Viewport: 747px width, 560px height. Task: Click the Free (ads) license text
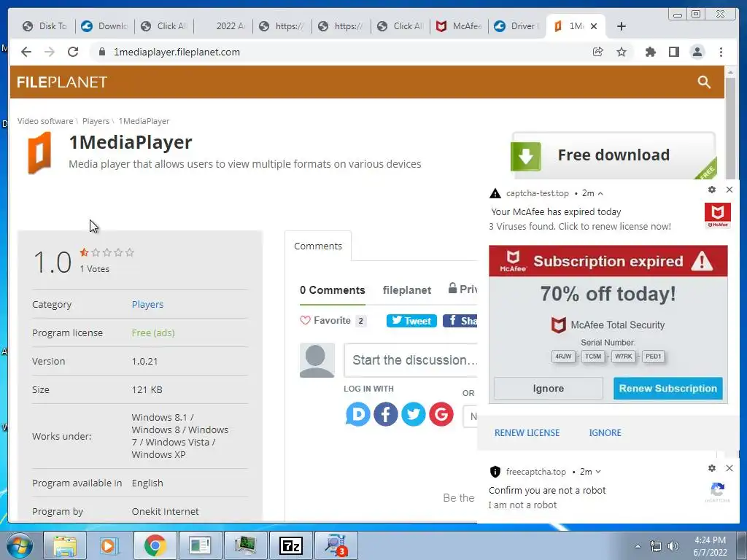(153, 332)
